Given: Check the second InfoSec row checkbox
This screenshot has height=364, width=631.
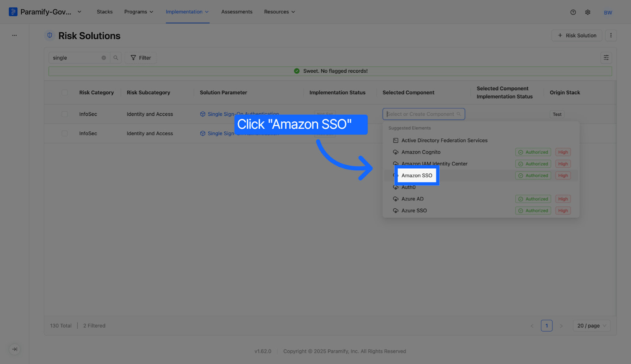Looking at the screenshot, I should (65, 133).
